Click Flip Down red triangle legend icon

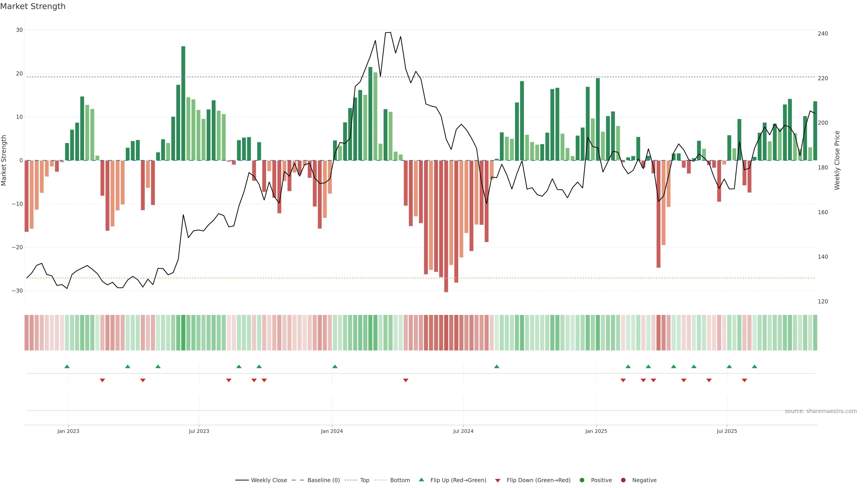[498, 480]
